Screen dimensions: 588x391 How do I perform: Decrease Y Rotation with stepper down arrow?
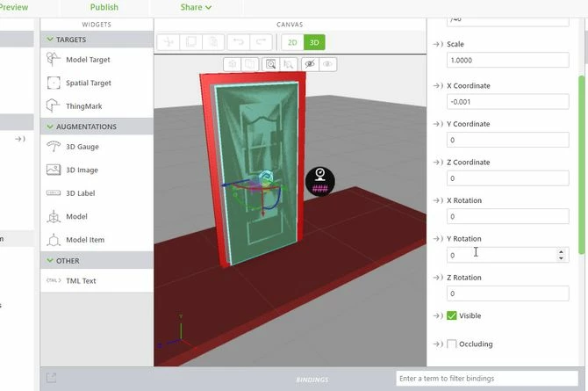[x=561, y=258]
